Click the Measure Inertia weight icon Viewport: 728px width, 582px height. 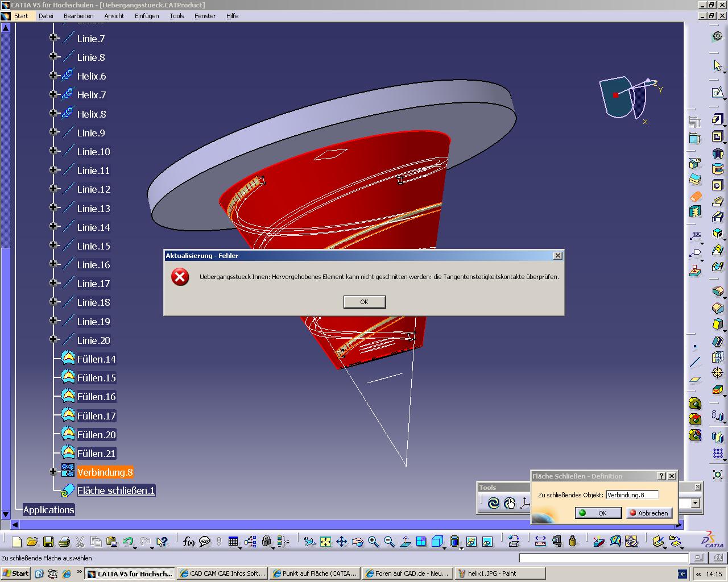pyautogui.click(x=572, y=542)
